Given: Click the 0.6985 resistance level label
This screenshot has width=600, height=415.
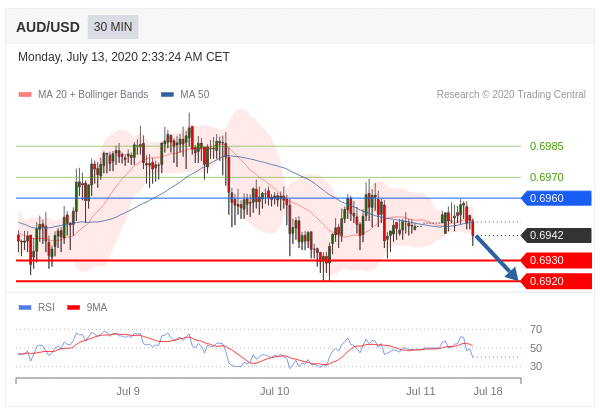Looking at the screenshot, I should pos(546,146).
